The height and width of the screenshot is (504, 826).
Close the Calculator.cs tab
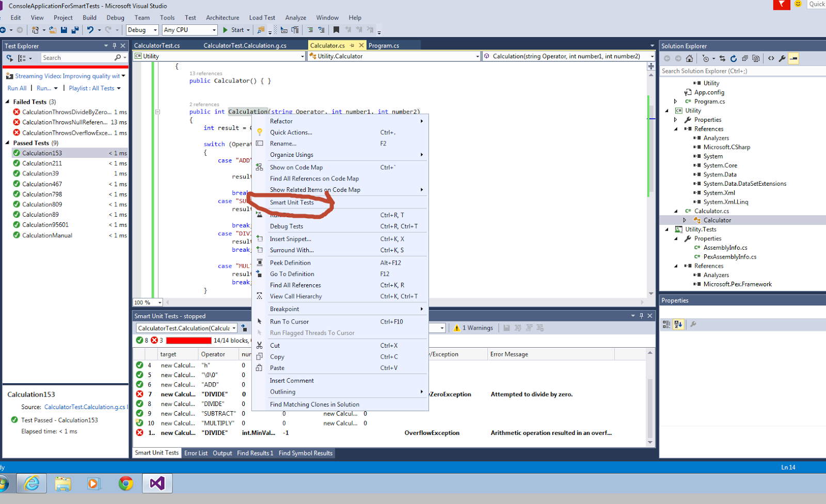(361, 45)
